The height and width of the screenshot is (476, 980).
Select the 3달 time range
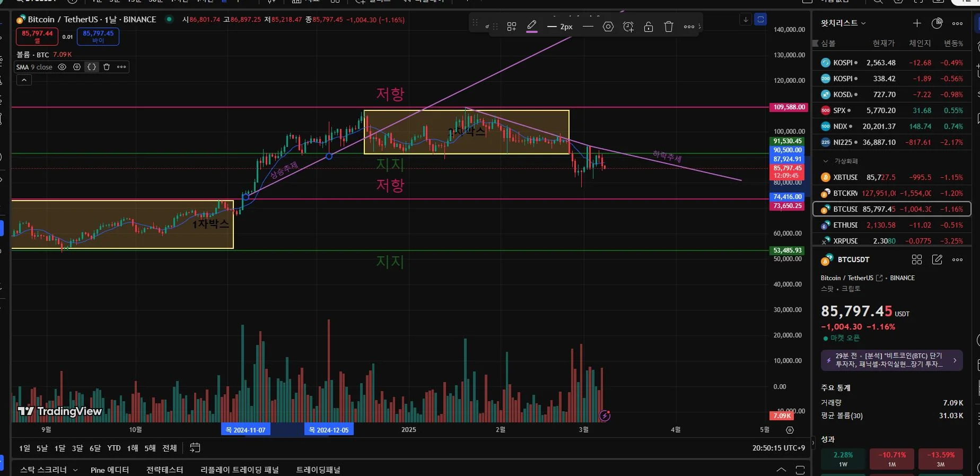(77, 448)
